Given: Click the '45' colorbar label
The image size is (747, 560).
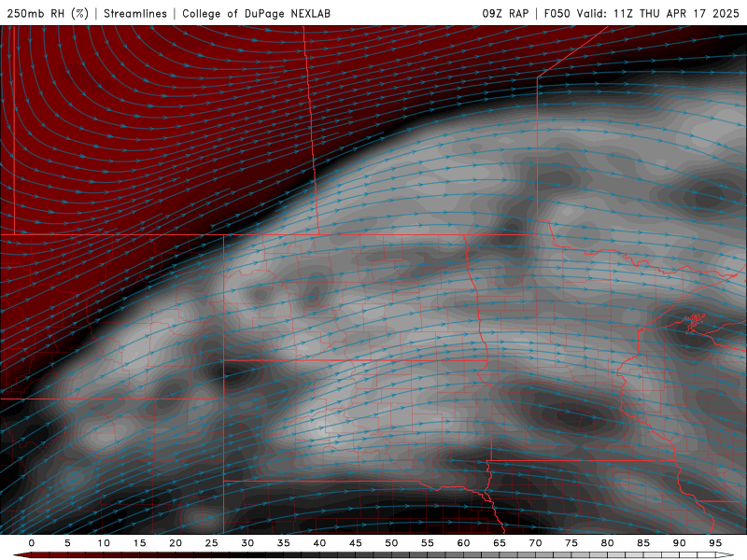Looking at the screenshot, I should pyautogui.click(x=356, y=543).
